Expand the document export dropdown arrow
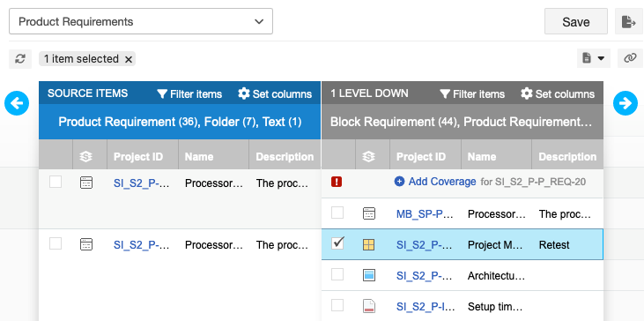Image resolution: width=644 pixels, height=321 pixels. coord(601,59)
